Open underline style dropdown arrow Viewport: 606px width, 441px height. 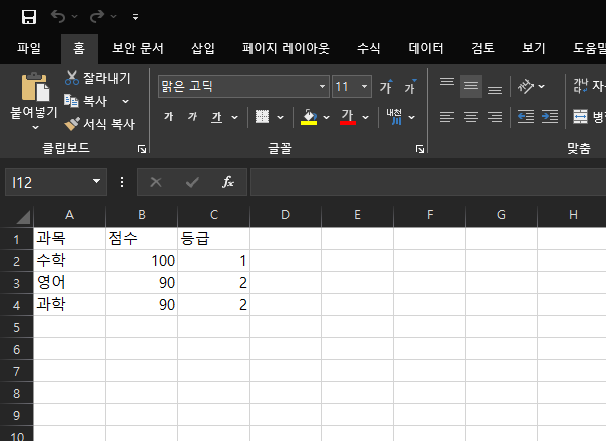[234, 117]
